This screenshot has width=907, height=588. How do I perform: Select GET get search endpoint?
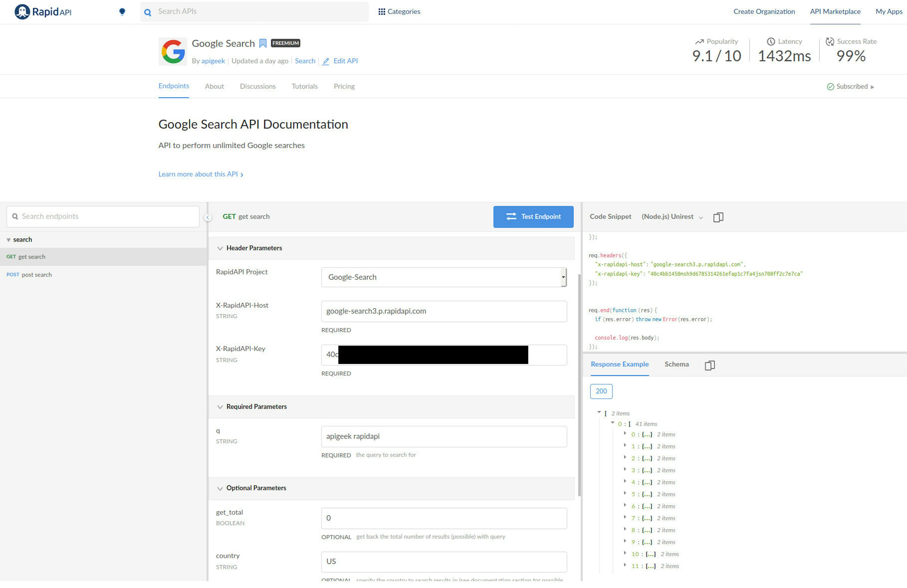tap(103, 257)
